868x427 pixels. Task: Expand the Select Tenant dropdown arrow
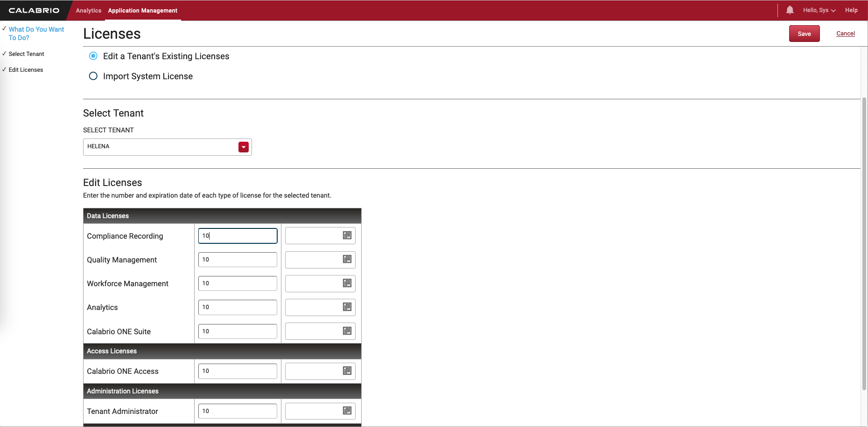point(244,147)
